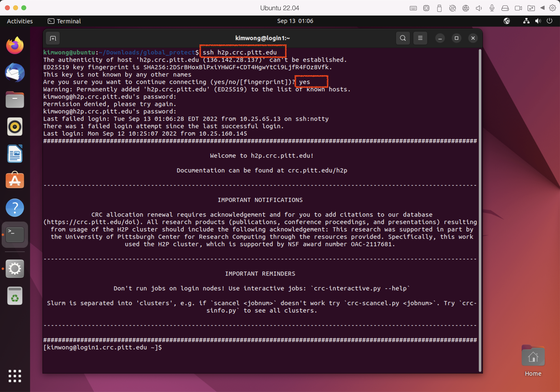Click the VM left-pointing triangle icon
This screenshot has width=560, height=392.
542,8
